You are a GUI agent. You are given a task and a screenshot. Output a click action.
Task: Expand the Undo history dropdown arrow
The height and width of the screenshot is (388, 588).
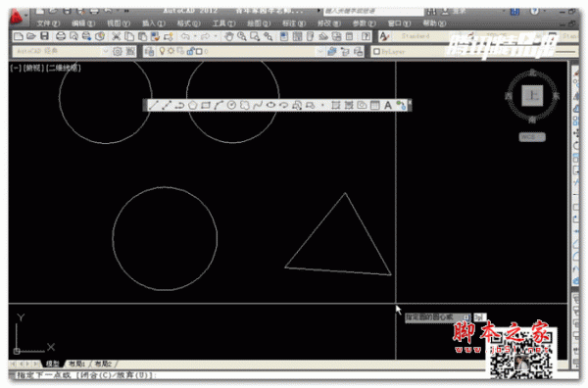click(x=195, y=36)
